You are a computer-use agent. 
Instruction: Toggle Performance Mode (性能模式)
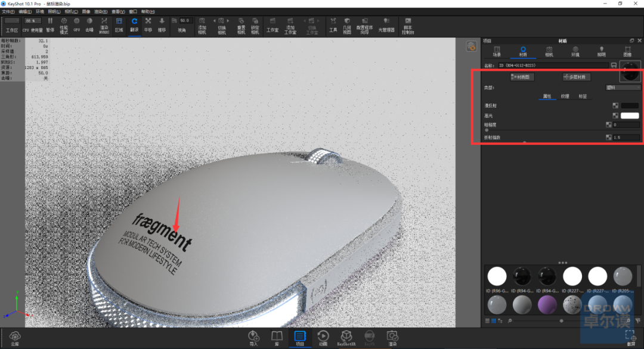coord(64,25)
